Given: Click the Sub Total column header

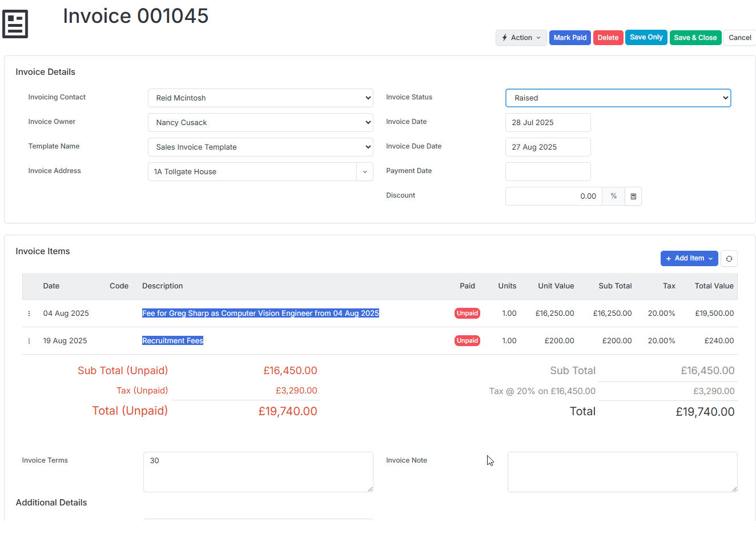Looking at the screenshot, I should pos(615,286).
